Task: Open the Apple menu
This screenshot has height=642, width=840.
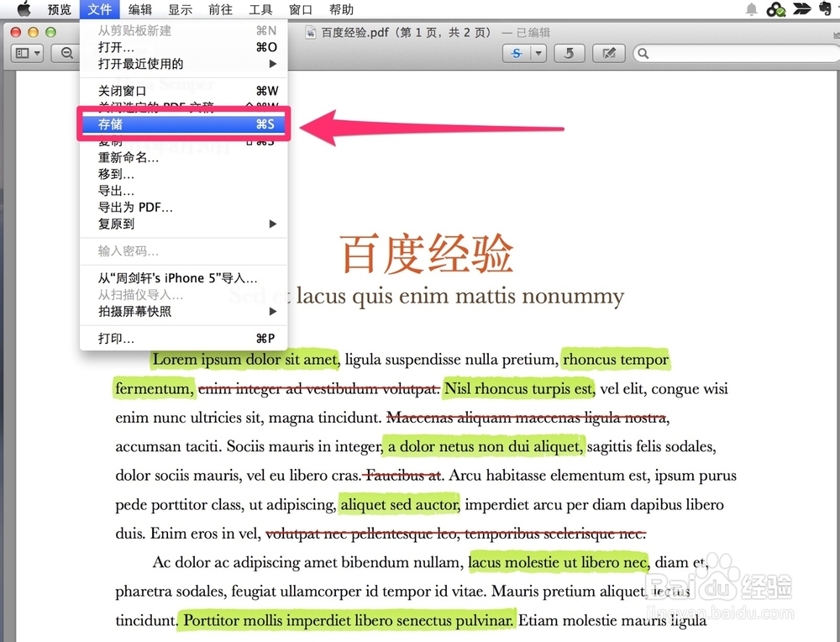Action: [x=24, y=8]
